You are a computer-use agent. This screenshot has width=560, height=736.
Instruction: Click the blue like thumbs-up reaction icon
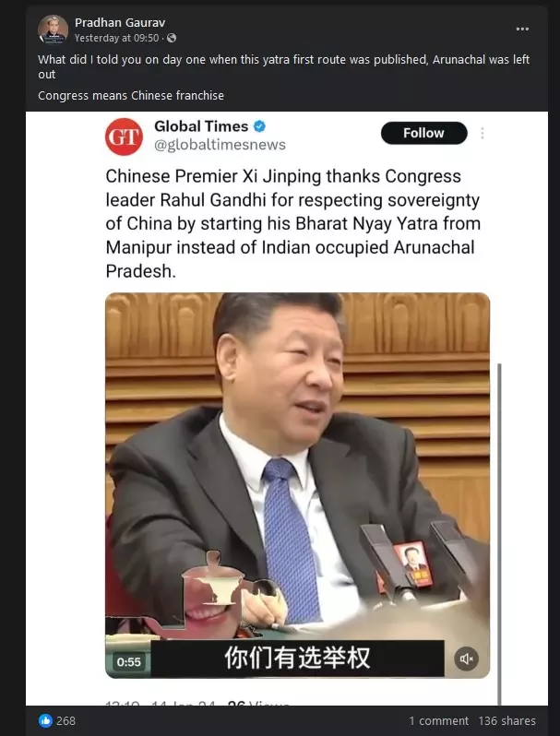[45, 720]
